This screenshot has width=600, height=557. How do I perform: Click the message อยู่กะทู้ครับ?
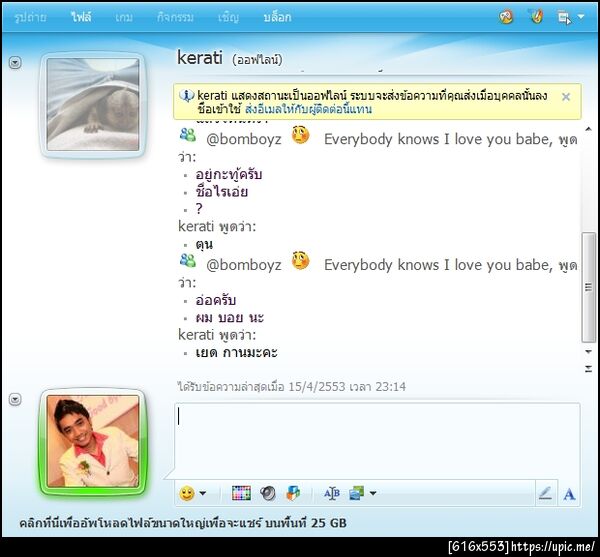tap(229, 174)
